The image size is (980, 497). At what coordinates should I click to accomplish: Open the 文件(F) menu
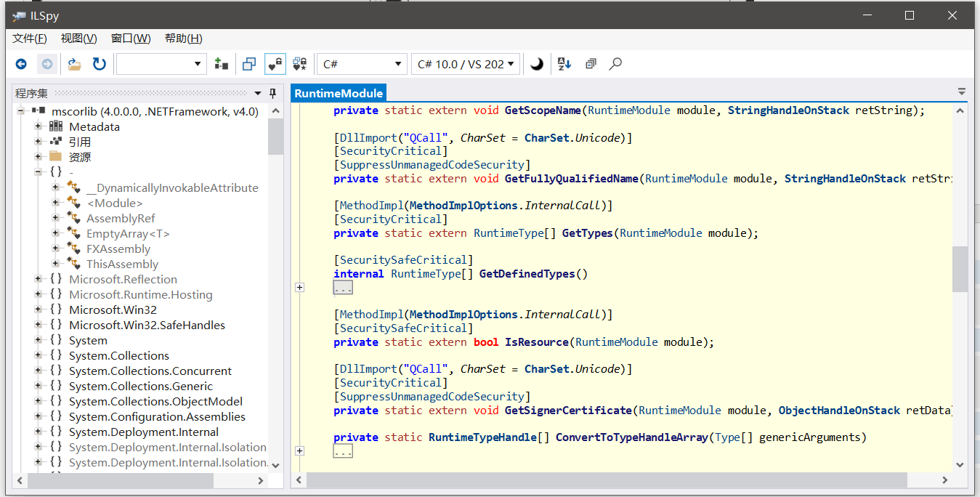(30, 39)
